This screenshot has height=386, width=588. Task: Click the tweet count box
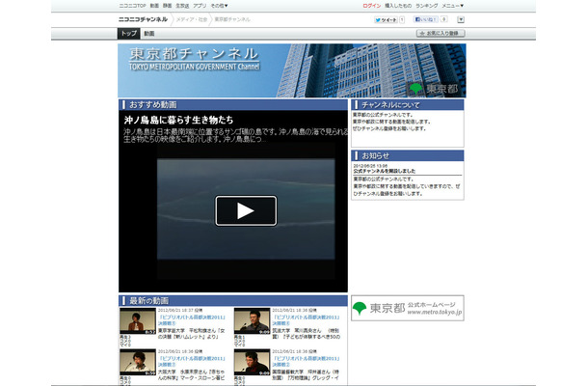click(402, 20)
